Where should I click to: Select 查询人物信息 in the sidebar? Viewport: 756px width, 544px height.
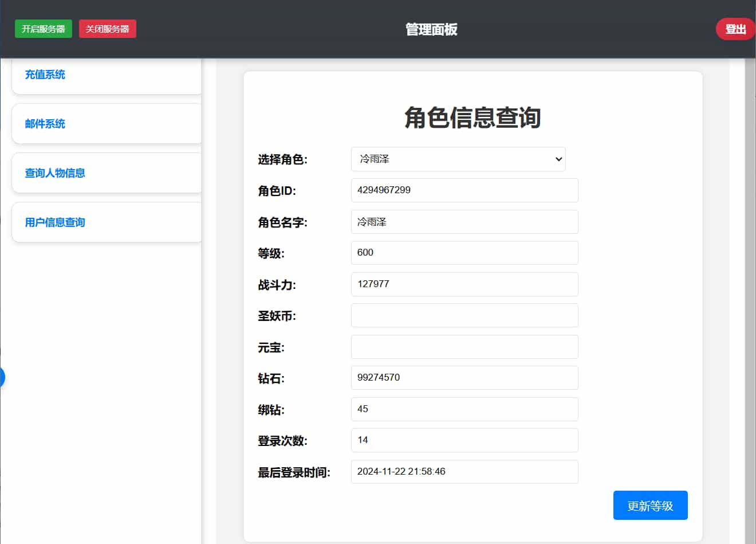tap(54, 173)
